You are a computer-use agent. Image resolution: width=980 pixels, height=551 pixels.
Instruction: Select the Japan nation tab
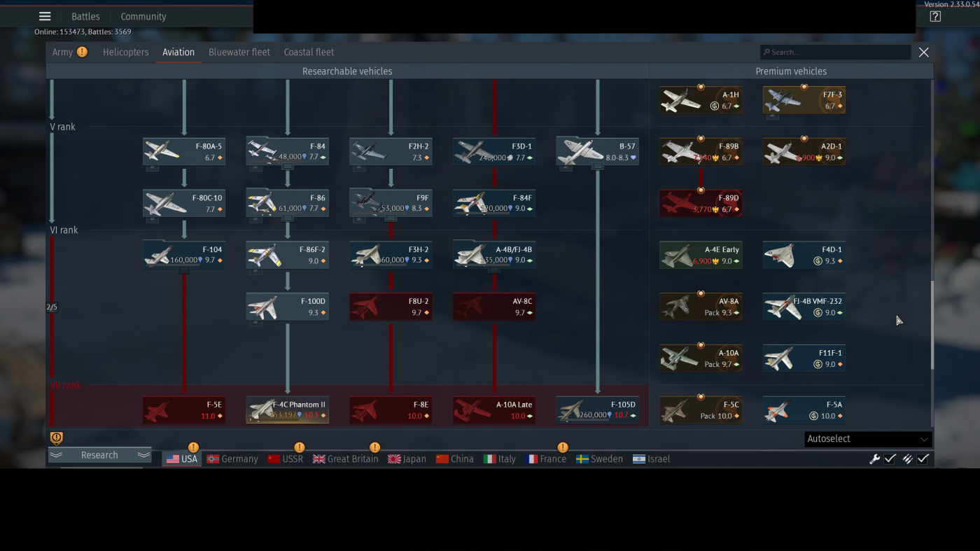(x=407, y=459)
